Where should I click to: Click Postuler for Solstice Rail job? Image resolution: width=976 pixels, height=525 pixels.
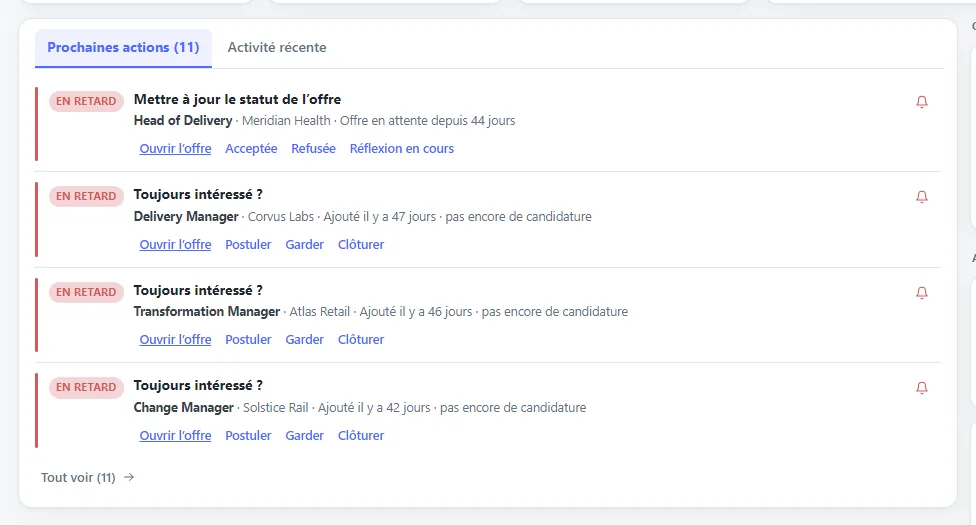248,436
